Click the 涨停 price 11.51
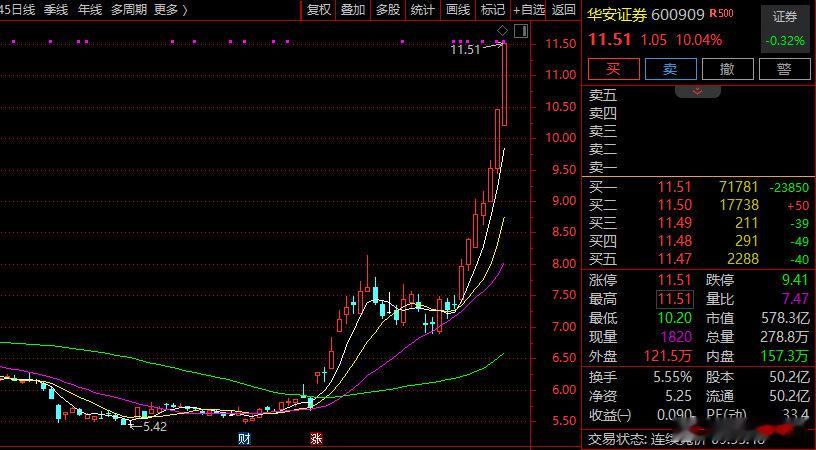 tap(675, 280)
